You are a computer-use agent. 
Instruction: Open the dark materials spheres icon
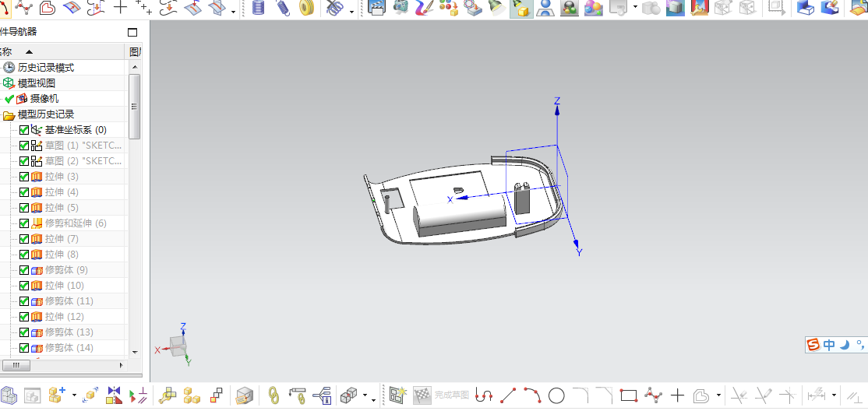click(x=569, y=7)
